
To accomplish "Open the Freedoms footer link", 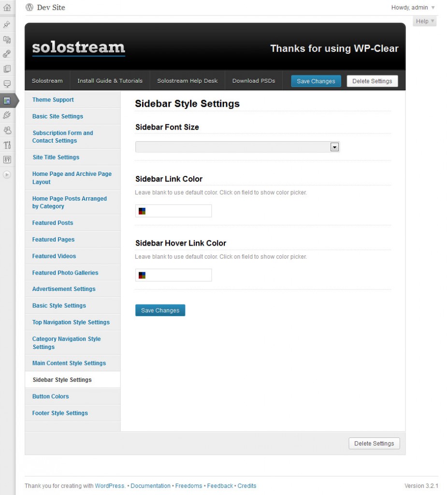I will (188, 486).
